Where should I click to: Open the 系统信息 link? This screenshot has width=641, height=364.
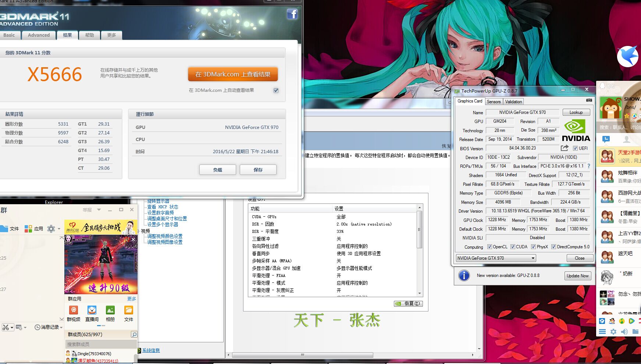(x=151, y=350)
